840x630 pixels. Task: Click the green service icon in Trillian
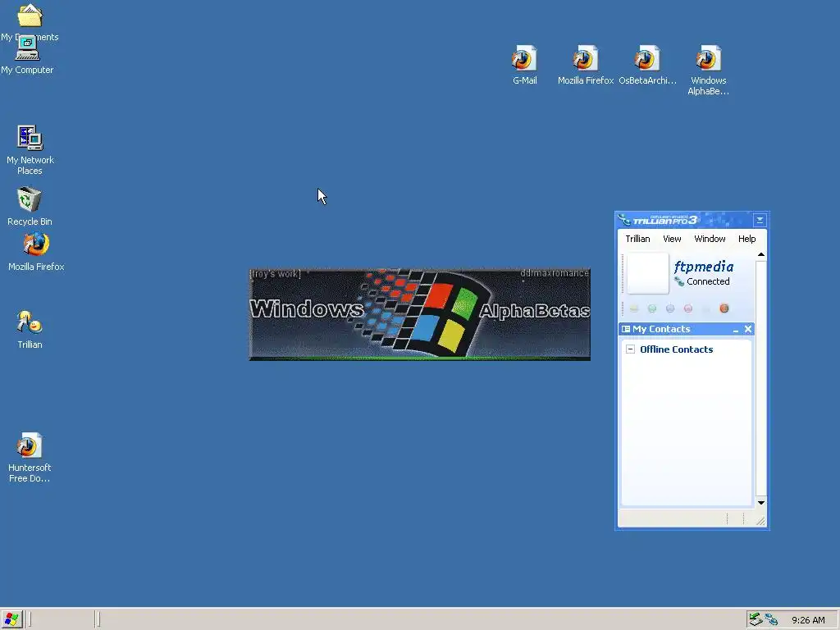tap(652, 308)
